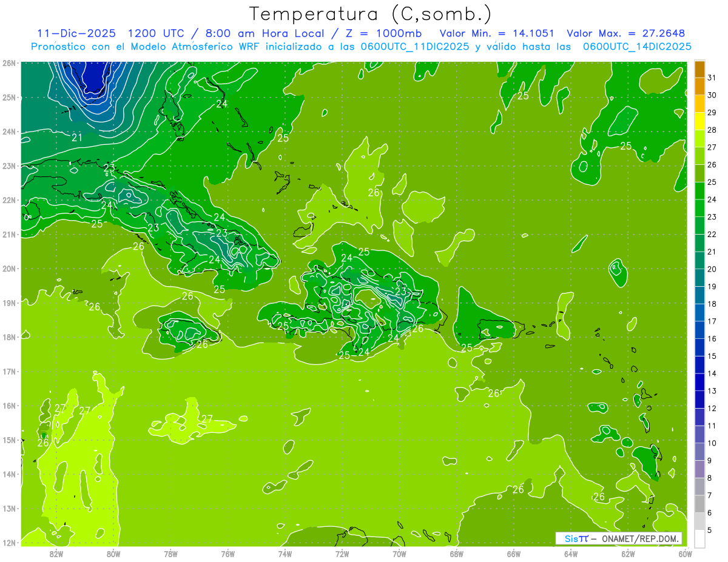Click the "22N" latitude axis label
The width and height of the screenshot is (728, 562).
[10, 200]
